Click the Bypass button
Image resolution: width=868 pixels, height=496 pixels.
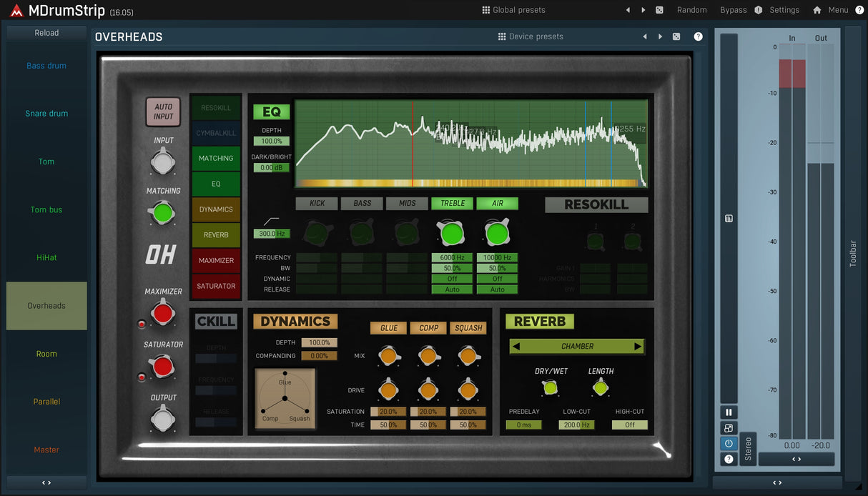(x=733, y=10)
